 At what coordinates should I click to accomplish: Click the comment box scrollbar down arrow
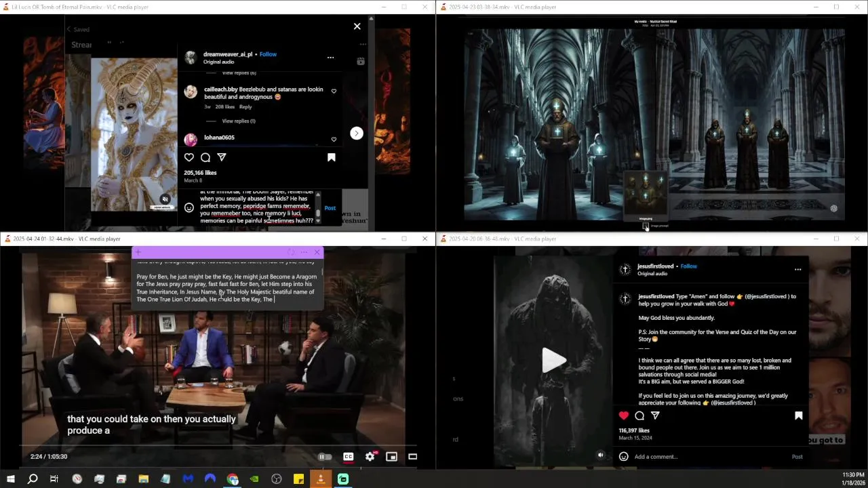(x=318, y=221)
